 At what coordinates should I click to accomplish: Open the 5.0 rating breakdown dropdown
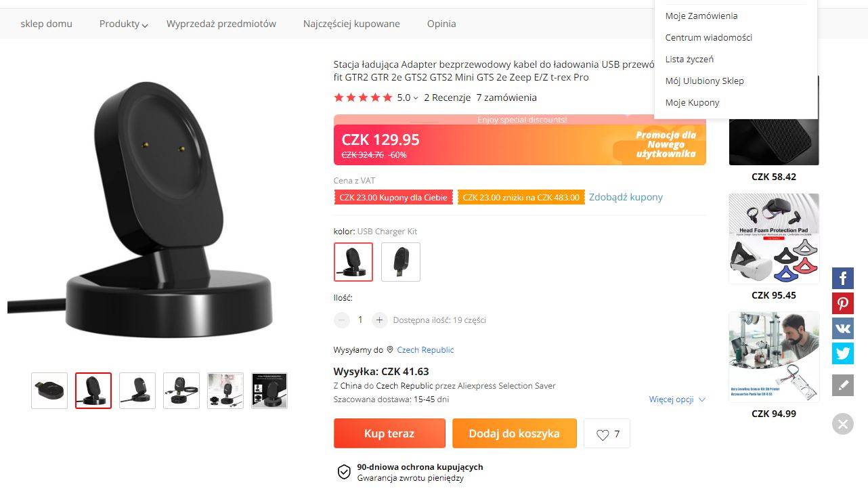(408, 97)
